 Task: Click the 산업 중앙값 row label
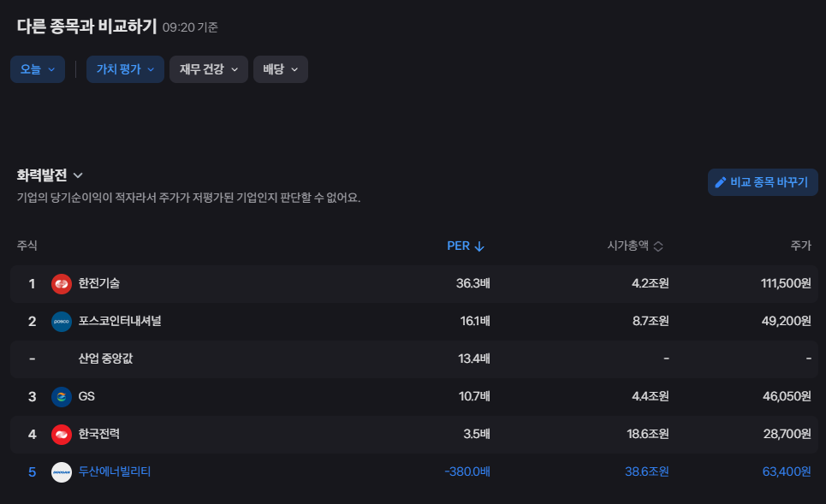[105, 359]
